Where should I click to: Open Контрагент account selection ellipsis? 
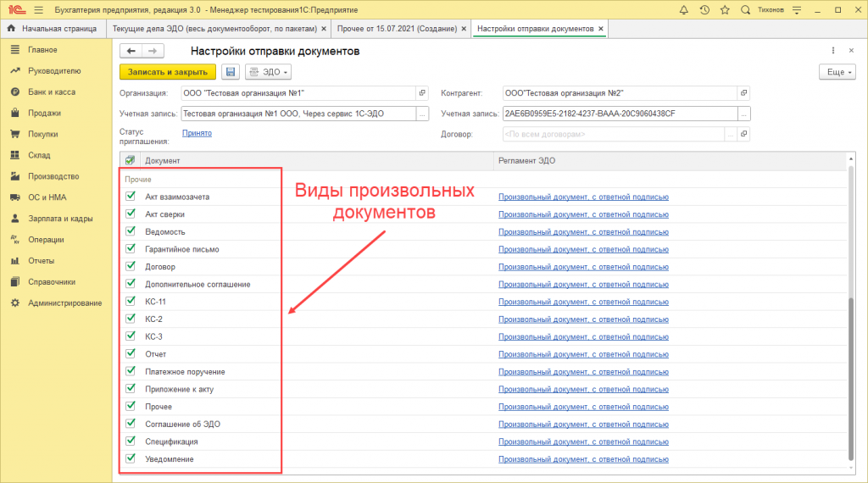point(744,114)
